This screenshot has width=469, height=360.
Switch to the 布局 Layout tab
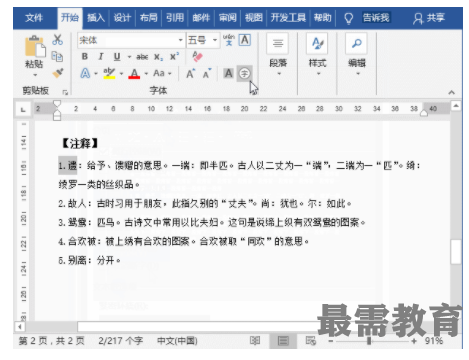click(148, 18)
